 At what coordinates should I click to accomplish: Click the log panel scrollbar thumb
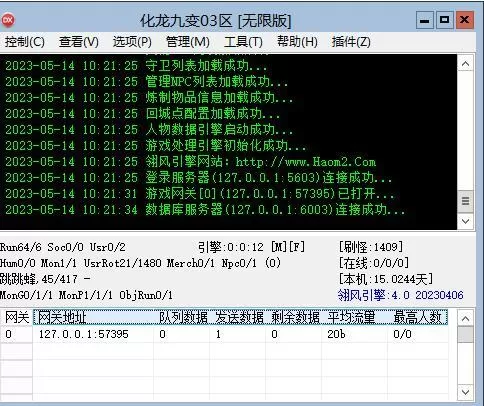pos(466,201)
